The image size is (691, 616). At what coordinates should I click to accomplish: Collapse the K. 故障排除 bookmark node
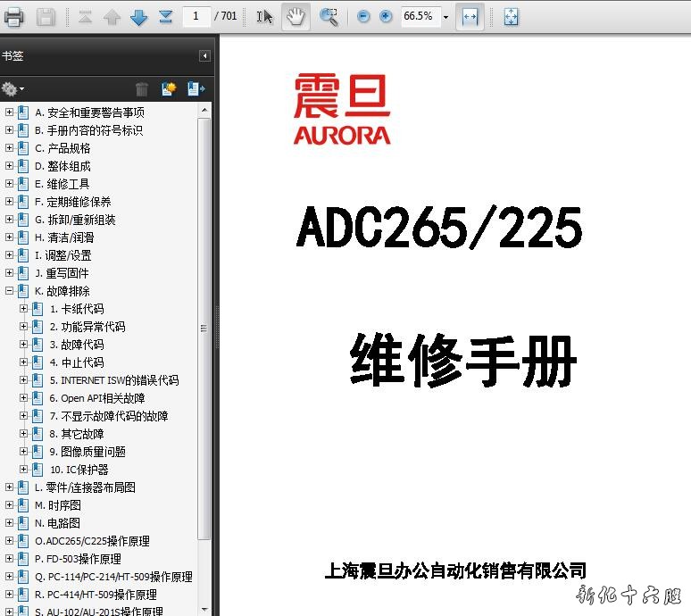10,291
